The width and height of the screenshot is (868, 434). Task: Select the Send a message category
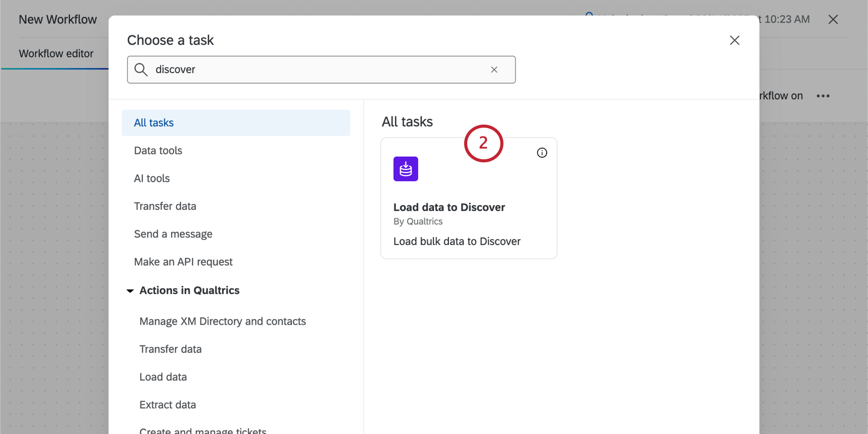tap(173, 234)
